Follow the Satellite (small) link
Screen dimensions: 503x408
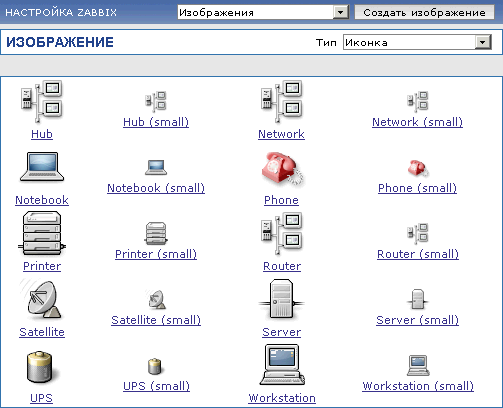[x=156, y=320]
